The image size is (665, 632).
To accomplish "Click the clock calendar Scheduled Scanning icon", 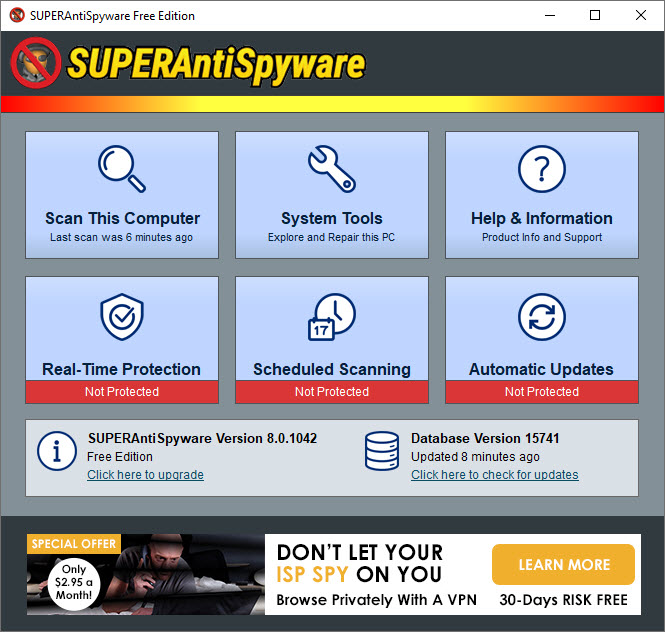I will (332, 316).
